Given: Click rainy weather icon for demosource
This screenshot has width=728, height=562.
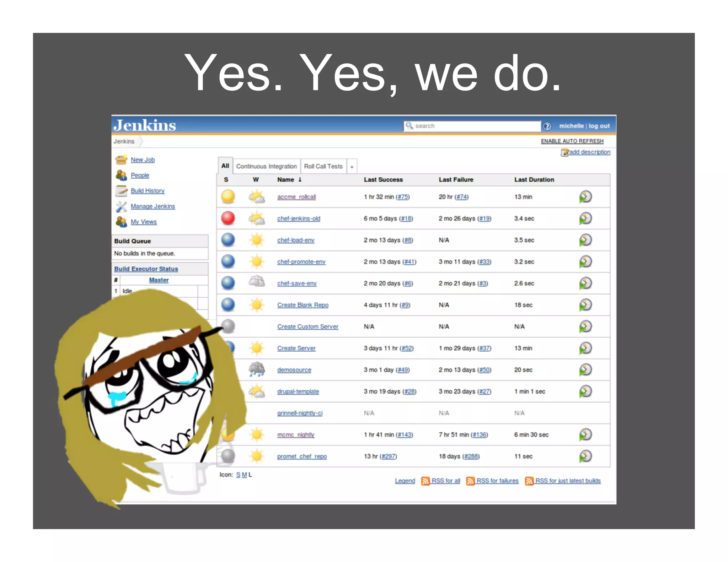Looking at the screenshot, I should (x=256, y=369).
